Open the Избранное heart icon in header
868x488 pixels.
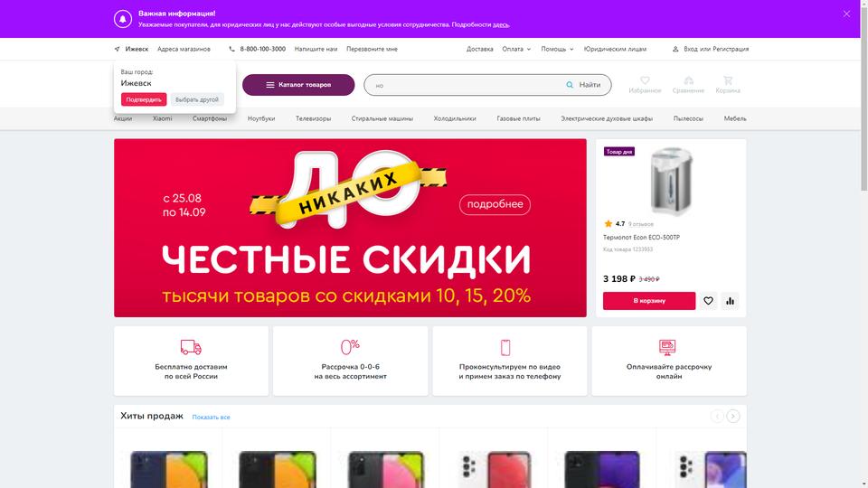(645, 80)
